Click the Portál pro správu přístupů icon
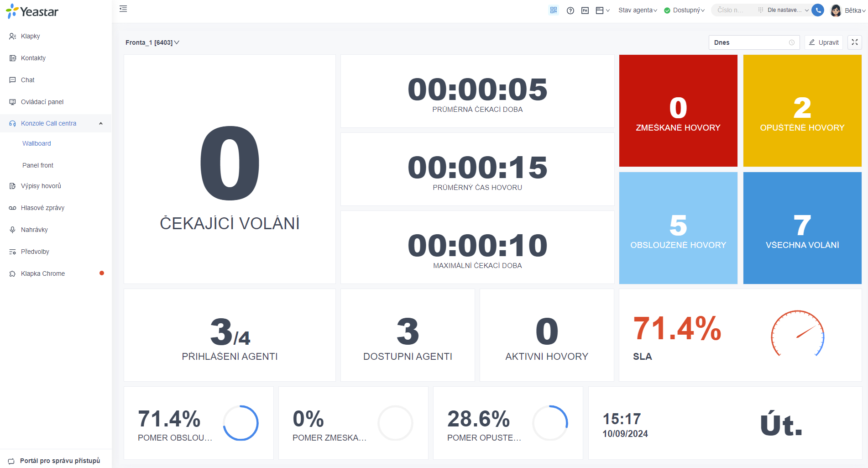This screenshot has width=868, height=468. [11, 461]
